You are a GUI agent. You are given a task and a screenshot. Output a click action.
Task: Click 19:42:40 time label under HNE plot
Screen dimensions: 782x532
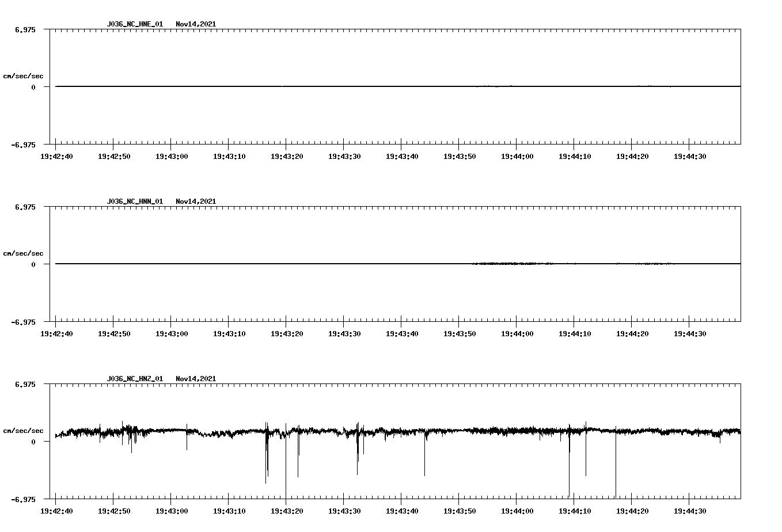coord(56,157)
